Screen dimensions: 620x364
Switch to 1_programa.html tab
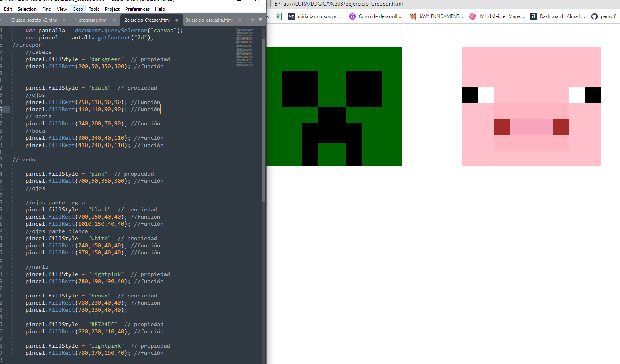click(91, 20)
